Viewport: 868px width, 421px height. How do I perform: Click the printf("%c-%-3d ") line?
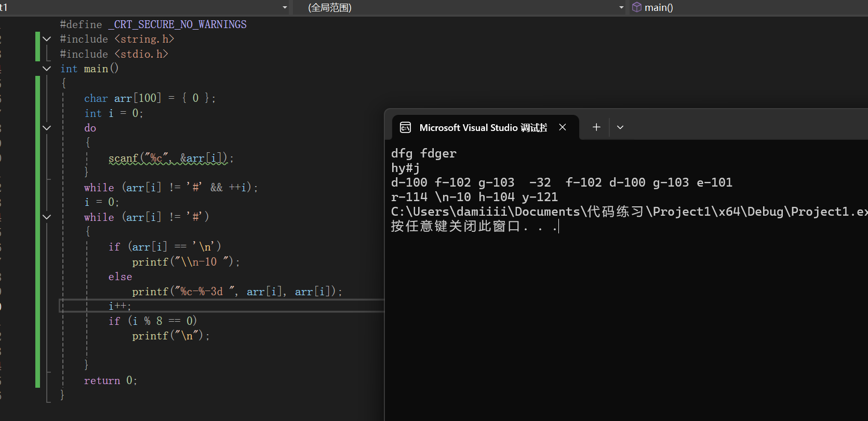point(237,292)
